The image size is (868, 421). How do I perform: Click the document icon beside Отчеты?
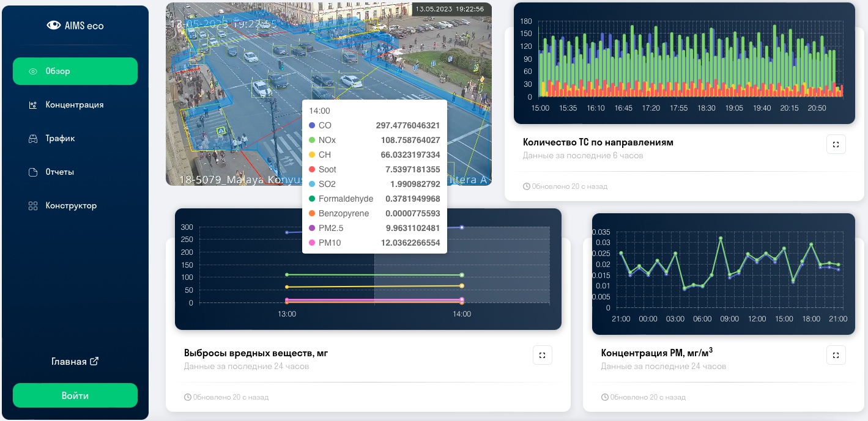pyautogui.click(x=33, y=172)
